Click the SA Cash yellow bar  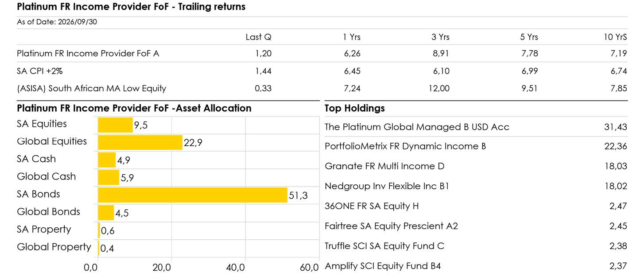click(x=107, y=160)
